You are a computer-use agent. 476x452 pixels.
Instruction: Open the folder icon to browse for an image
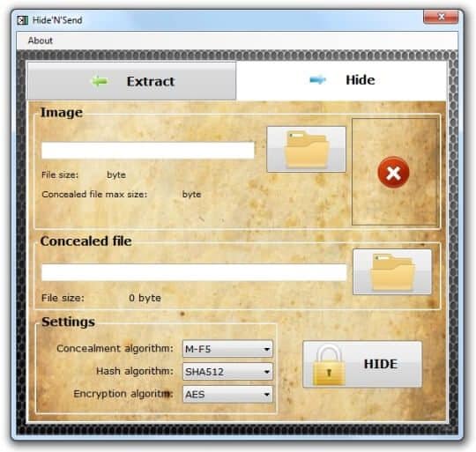coord(306,149)
